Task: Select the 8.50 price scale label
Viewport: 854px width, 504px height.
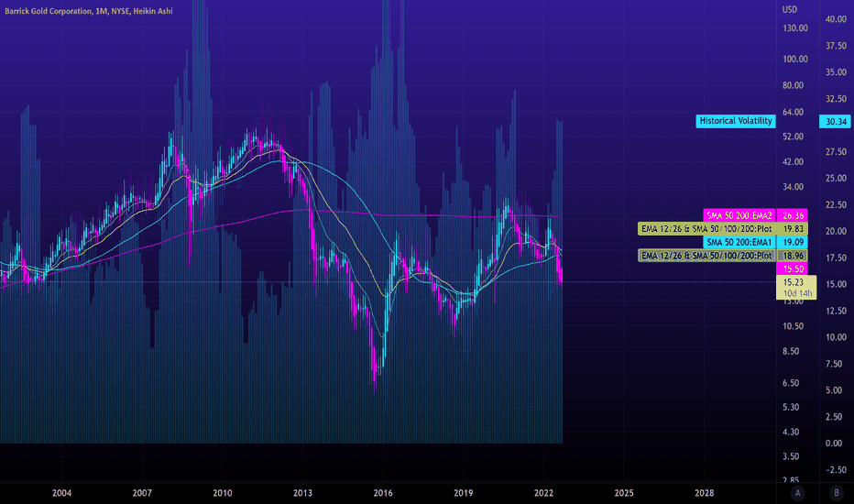Action: click(791, 352)
